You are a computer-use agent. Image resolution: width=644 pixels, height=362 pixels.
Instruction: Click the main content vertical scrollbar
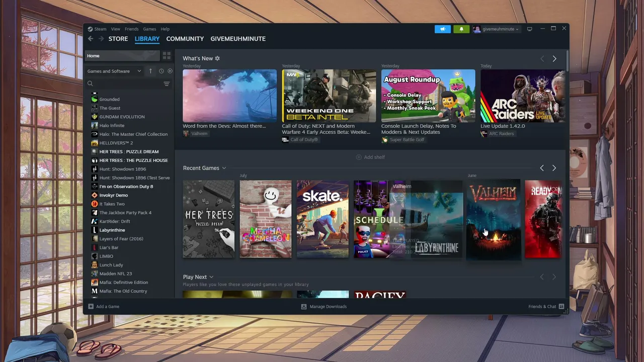[x=568, y=60]
